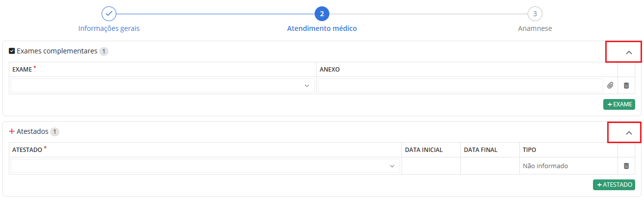The width and height of the screenshot is (644, 200).
Task: Open the Exame selection dropdown
Action: (x=162, y=85)
